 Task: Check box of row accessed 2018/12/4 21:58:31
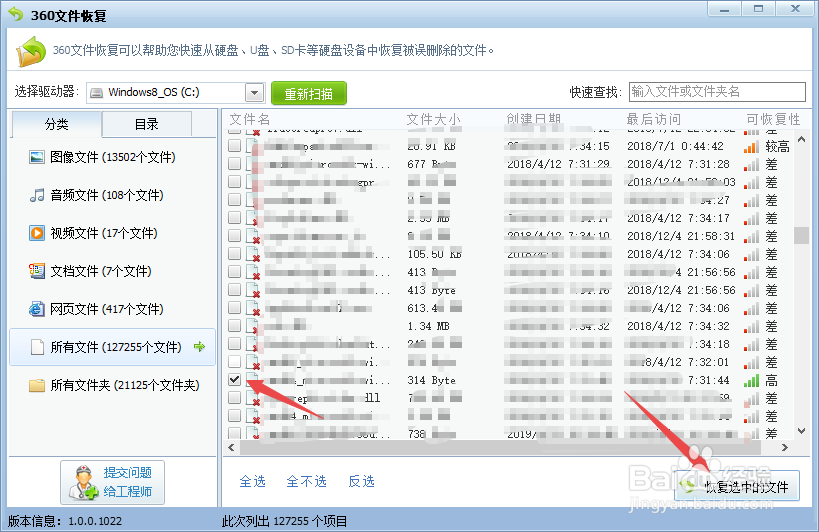[x=235, y=235]
